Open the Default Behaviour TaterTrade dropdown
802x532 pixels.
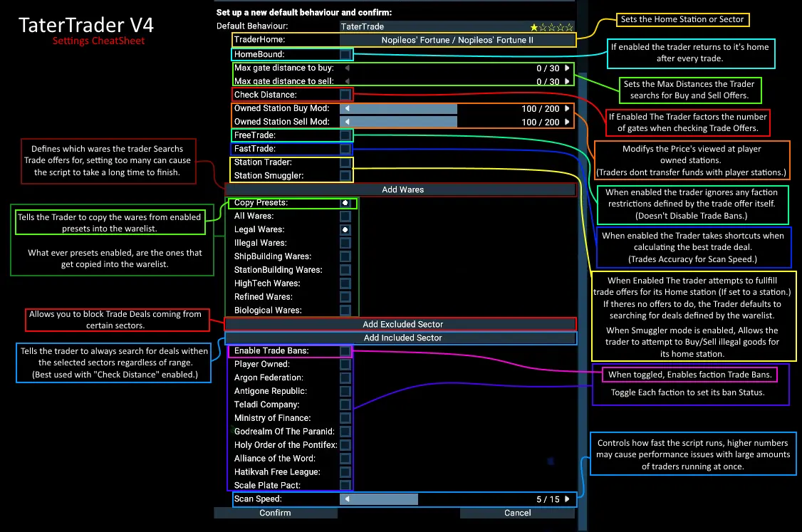[x=457, y=26]
